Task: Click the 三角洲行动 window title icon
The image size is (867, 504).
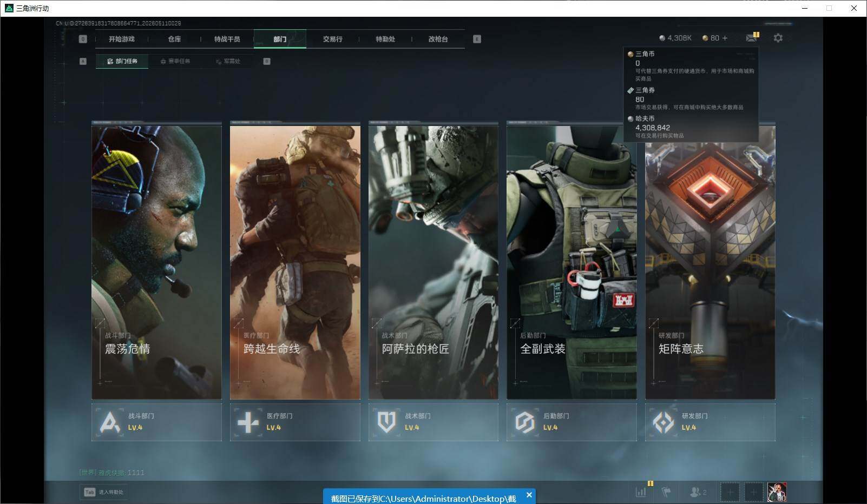Action: point(8,8)
